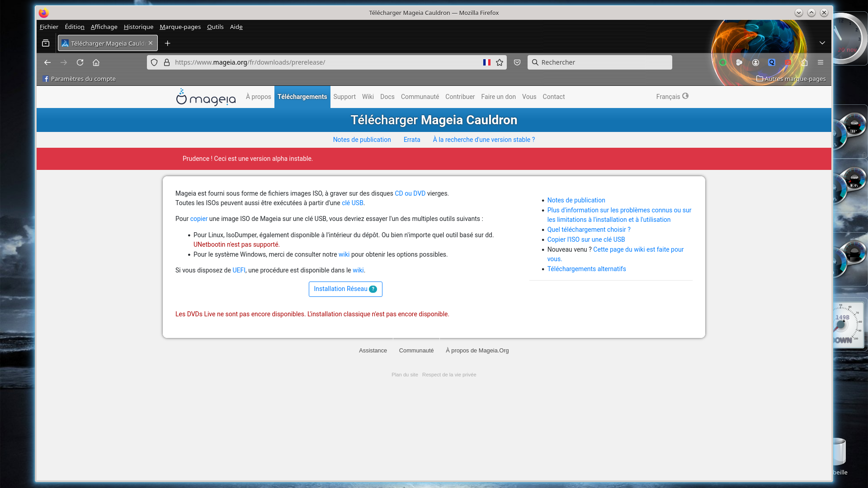Click the Firefox logo in title bar
The width and height of the screenshot is (868, 488).
click(44, 13)
